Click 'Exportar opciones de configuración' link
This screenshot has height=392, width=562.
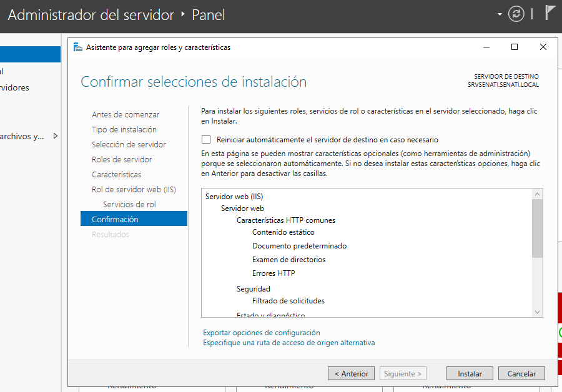click(261, 333)
